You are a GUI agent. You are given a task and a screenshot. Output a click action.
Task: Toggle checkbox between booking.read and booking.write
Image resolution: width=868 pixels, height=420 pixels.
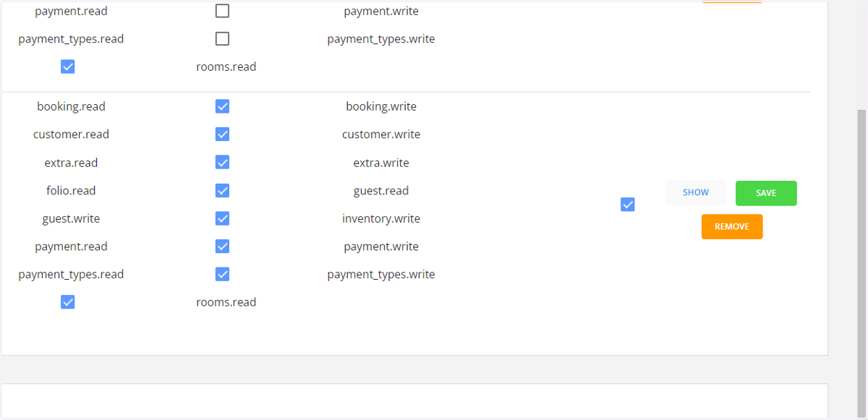tap(223, 107)
